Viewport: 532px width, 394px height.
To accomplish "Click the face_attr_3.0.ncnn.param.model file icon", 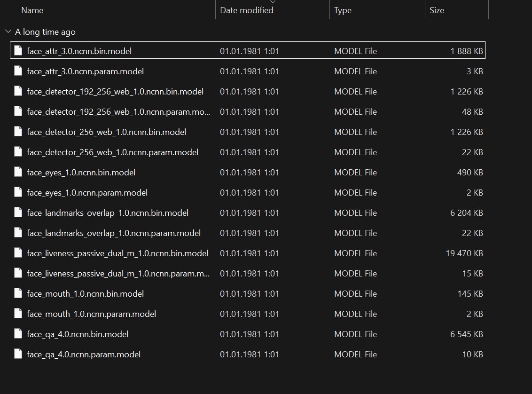I will click(x=18, y=71).
